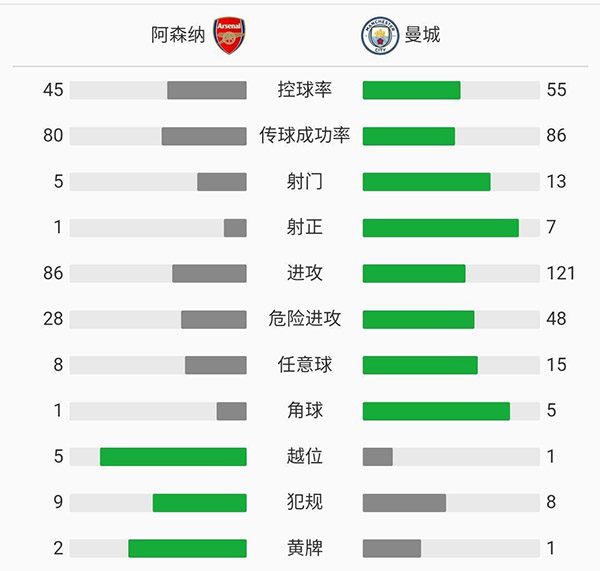Click Manchester City's green 角球 bar
The height and width of the screenshot is (571, 600).
(x=436, y=411)
